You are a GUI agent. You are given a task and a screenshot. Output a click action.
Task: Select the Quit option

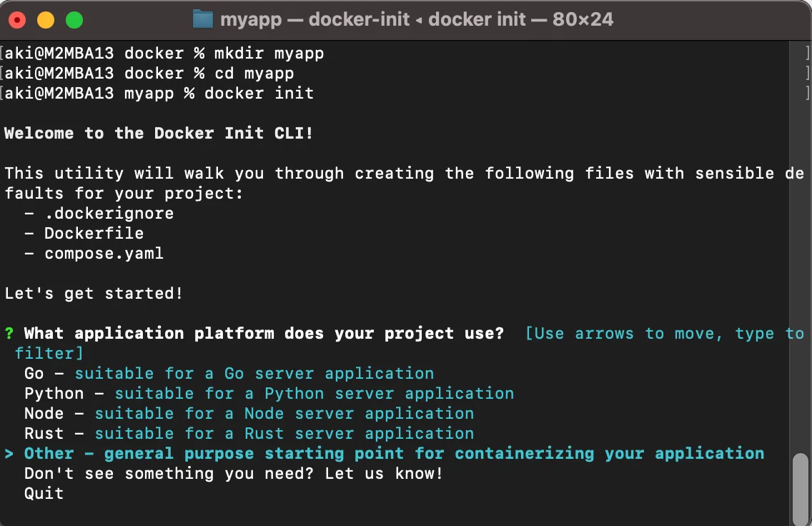44,493
